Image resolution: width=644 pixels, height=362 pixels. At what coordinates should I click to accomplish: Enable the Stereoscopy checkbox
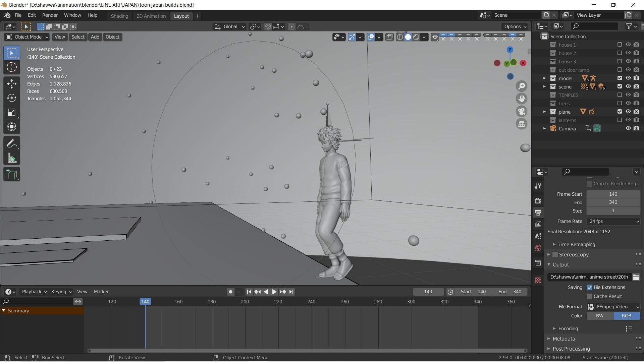click(555, 255)
